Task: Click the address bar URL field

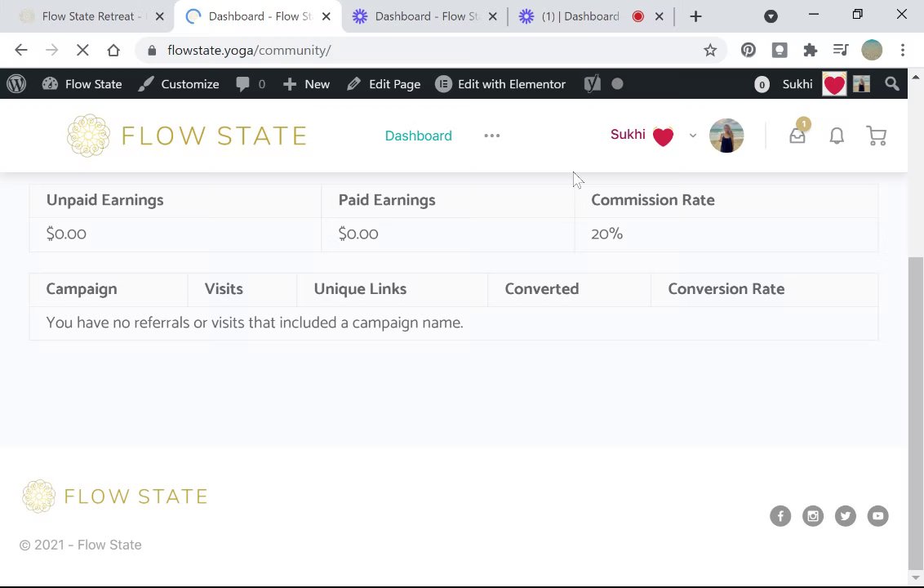Action: [x=408, y=51]
